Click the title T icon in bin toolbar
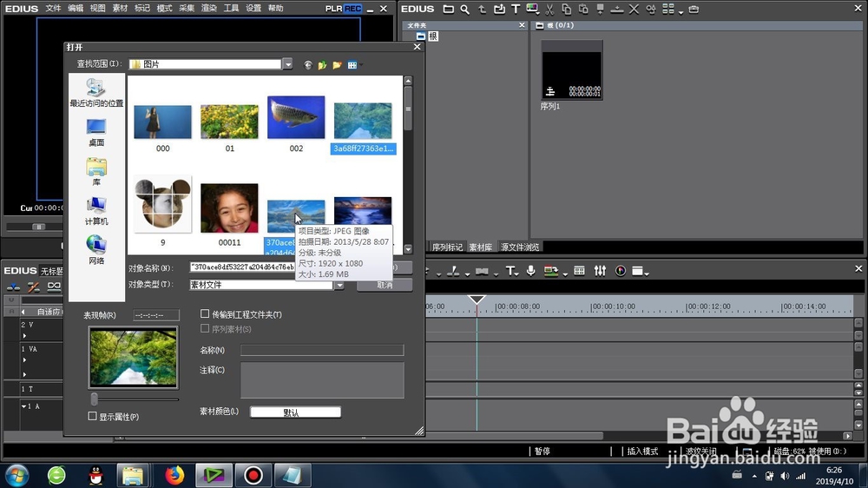868x488 pixels. pyautogui.click(x=516, y=10)
